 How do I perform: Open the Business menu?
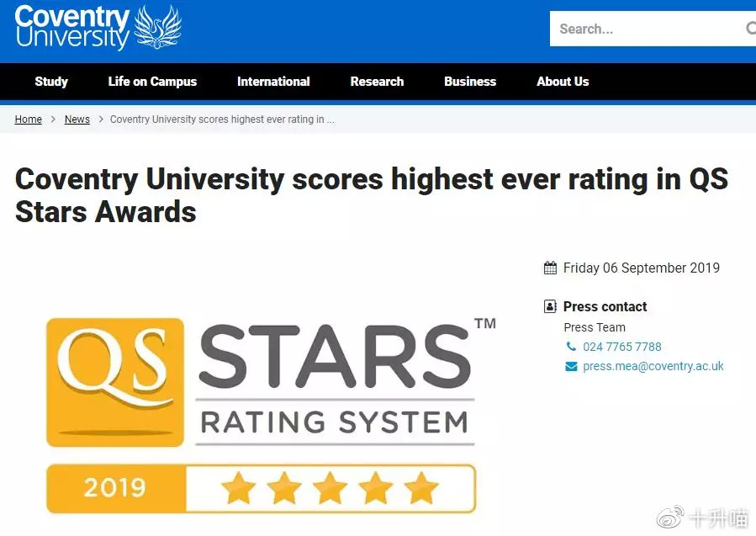(x=470, y=82)
